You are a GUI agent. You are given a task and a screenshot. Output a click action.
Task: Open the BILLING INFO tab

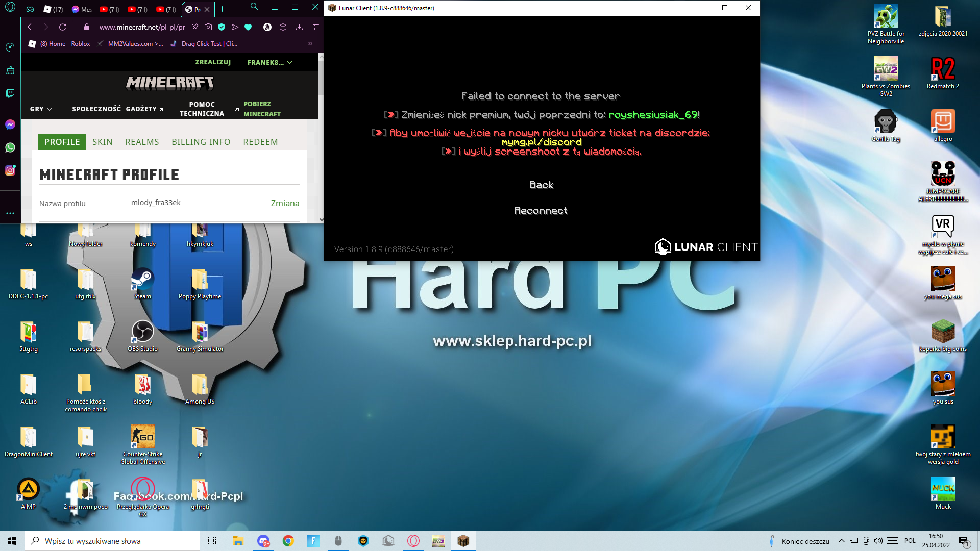pyautogui.click(x=201, y=142)
